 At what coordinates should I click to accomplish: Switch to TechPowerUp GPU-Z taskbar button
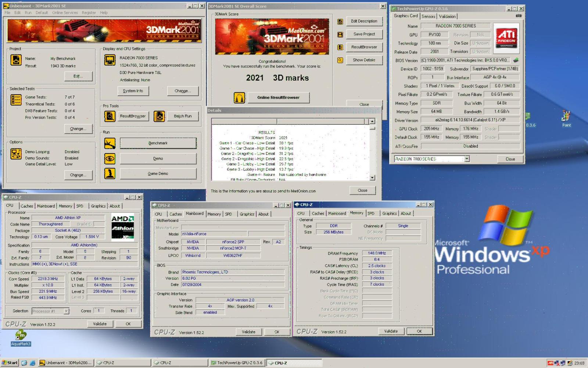click(237, 363)
